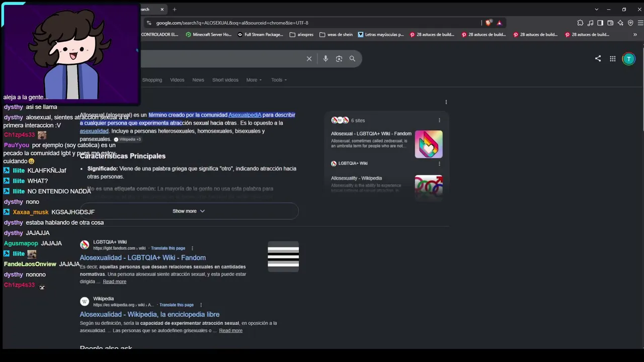
Task: Open more options for the Wikipedia result
Action: point(201,305)
